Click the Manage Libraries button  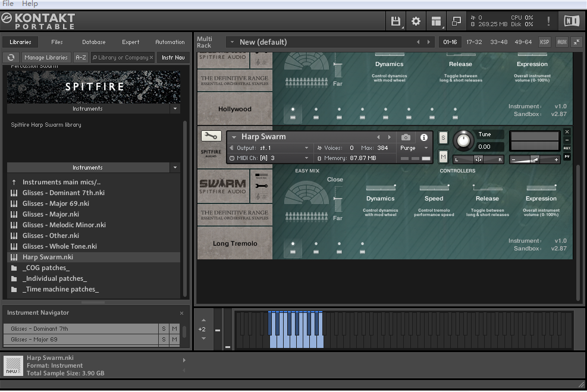point(46,57)
